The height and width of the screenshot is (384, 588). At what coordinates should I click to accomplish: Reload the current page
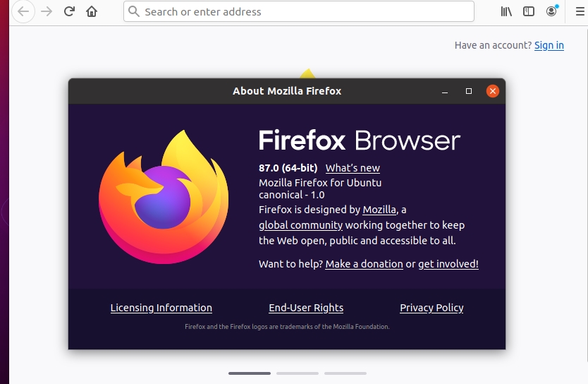click(x=69, y=11)
